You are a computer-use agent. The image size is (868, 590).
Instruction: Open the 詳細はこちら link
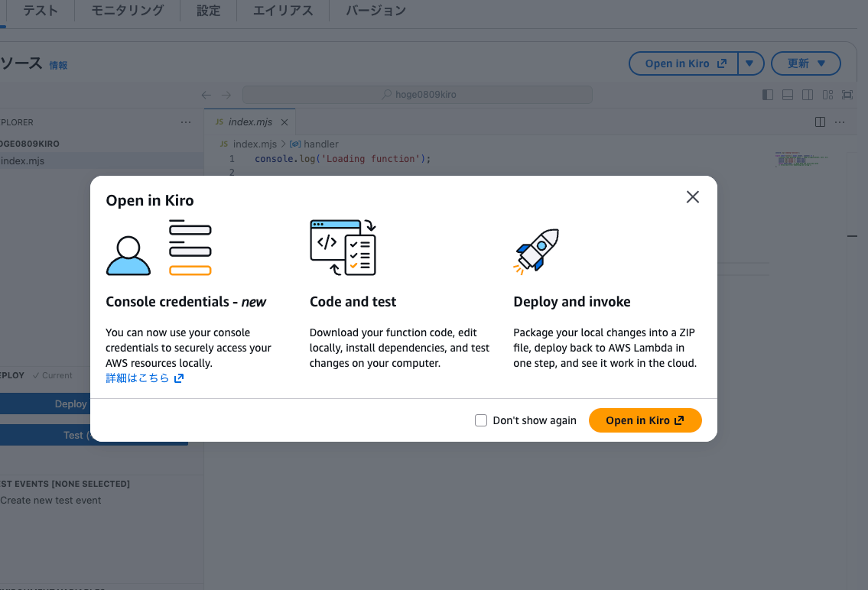[x=145, y=378]
